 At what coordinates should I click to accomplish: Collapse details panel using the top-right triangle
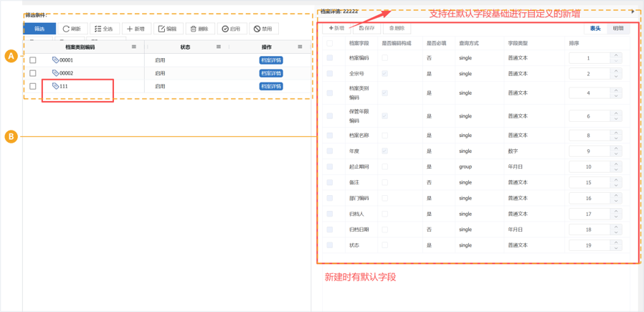coord(633,11)
